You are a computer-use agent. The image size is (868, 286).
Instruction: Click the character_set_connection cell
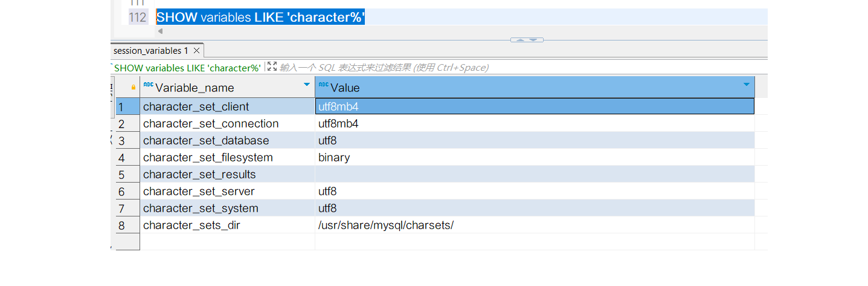coord(227,123)
